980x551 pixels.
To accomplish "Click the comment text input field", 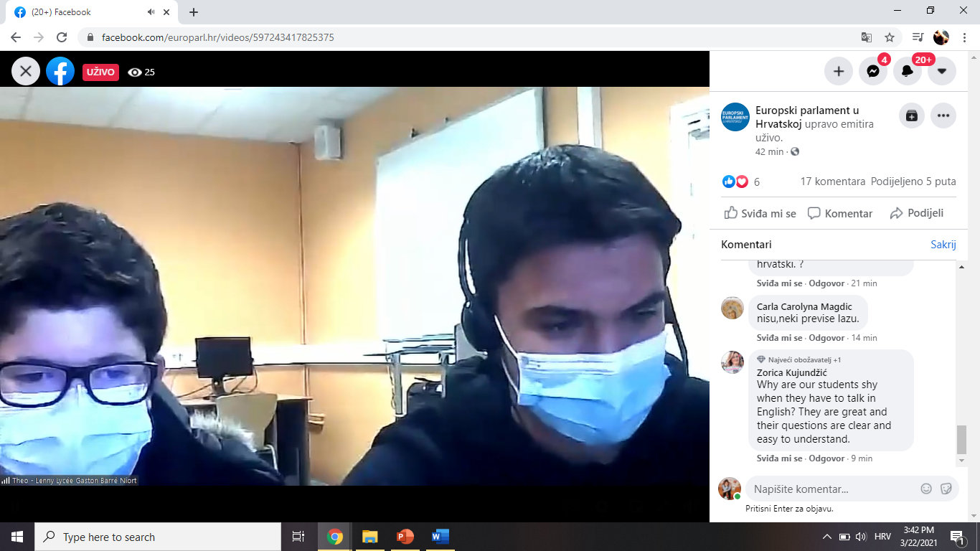I will tap(832, 489).
